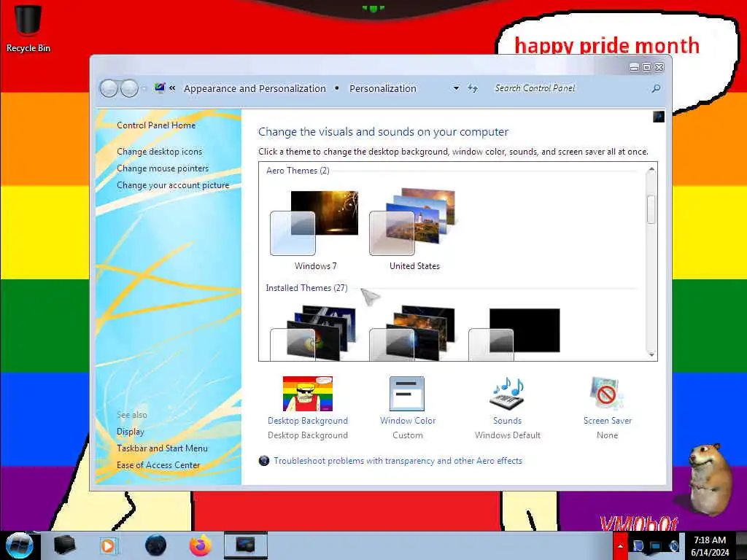
Task: Click the double chevron in address bar
Action: pyautogui.click(x=172, y=87)
